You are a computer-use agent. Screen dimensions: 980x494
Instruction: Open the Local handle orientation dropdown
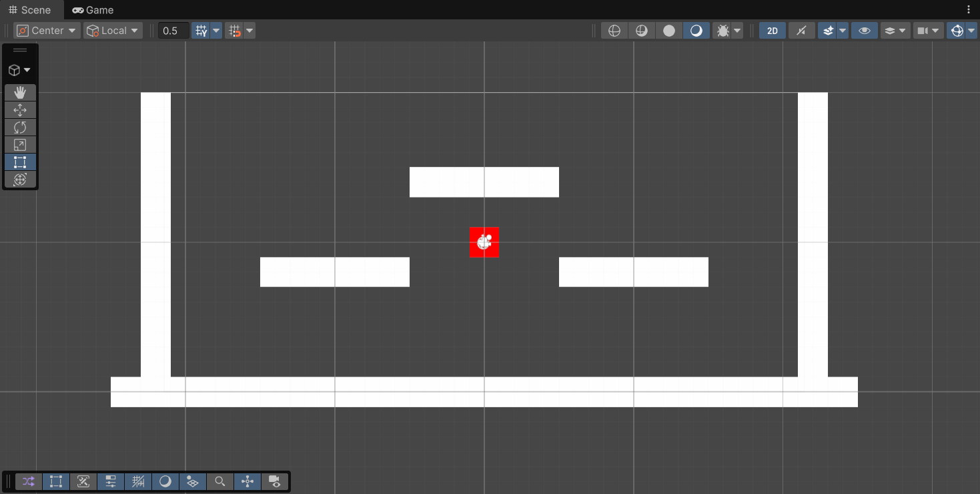point(113,30)
